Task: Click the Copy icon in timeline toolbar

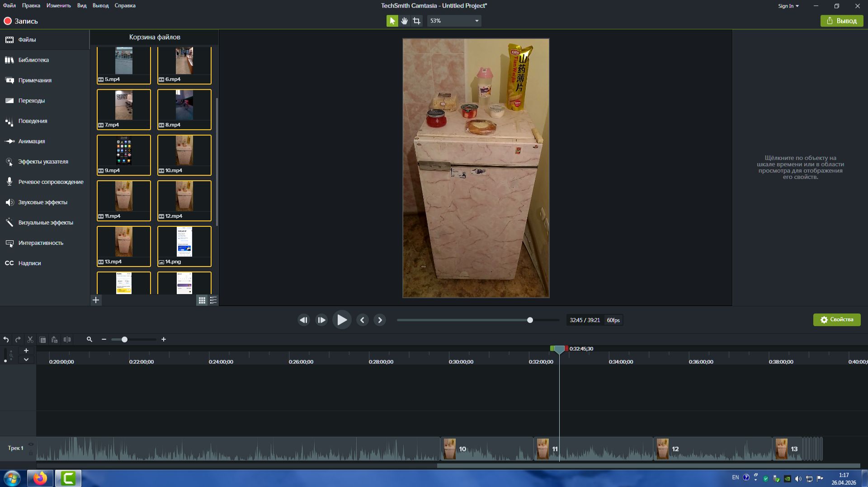Action: 42,339
